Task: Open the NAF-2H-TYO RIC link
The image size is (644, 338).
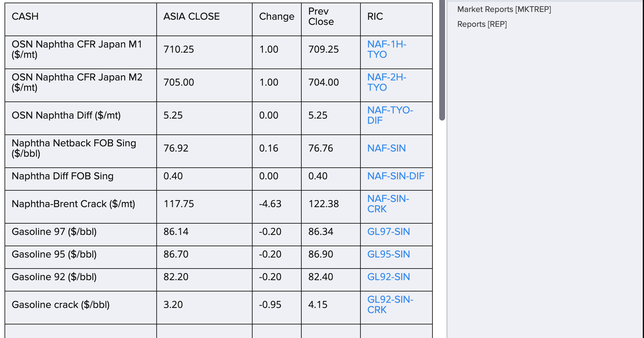Action: coord(387,82)
